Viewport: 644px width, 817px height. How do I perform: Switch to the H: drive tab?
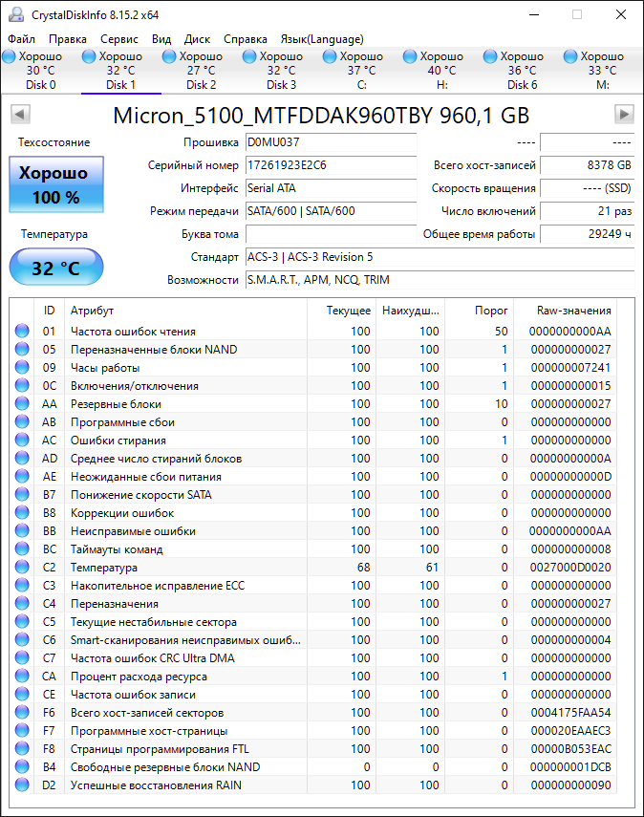click(x=441, y=71)
